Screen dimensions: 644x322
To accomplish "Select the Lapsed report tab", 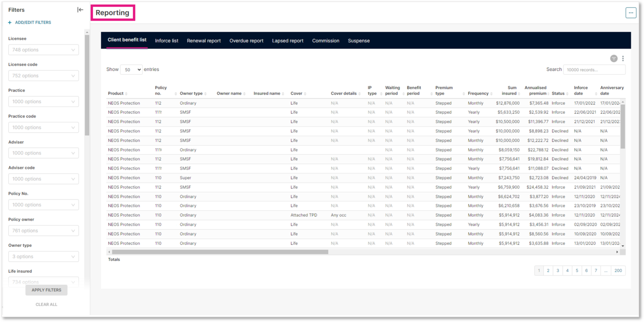I will (x=288, y=40).
